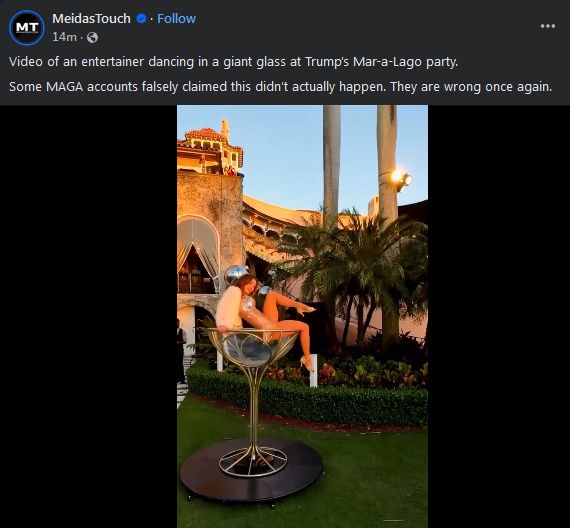Click the red-roofed tower in the video
This screenshot has width=570, height=528.
click(211, 149)
